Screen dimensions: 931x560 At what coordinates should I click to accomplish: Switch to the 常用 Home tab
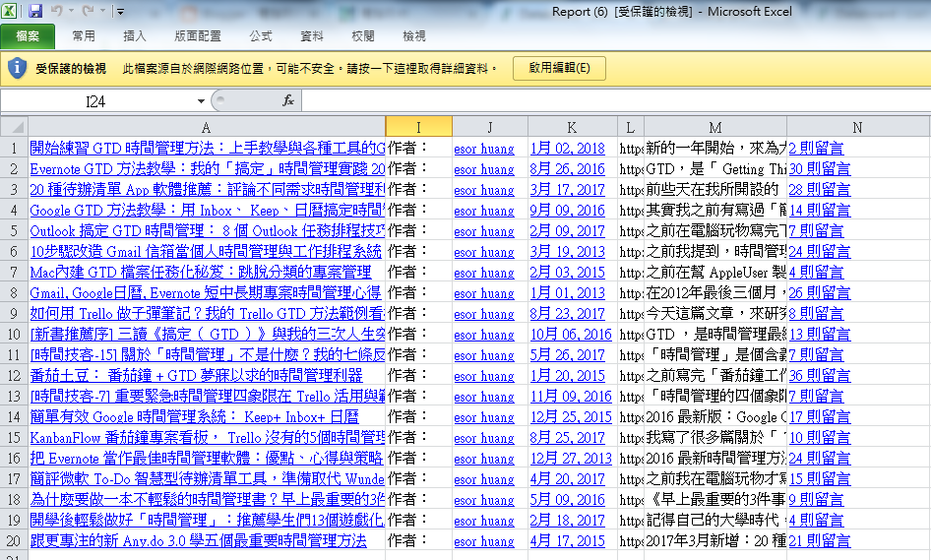(x=83, y=36)
